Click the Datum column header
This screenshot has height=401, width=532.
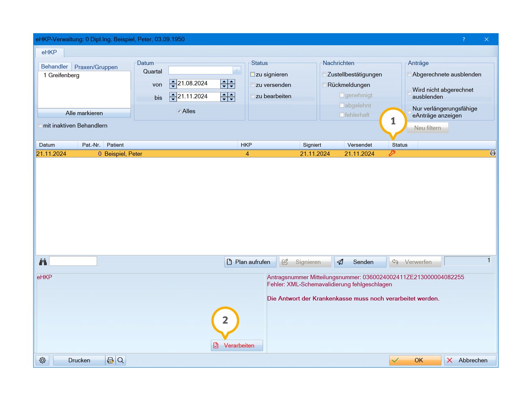56,145
